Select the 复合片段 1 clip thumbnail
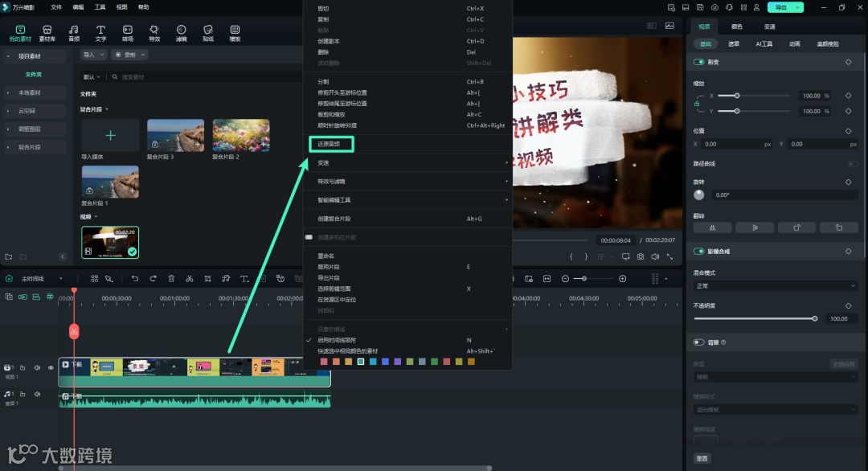This screenshot has width=868, height=471. pyautogui.click(x=110, y=181)
